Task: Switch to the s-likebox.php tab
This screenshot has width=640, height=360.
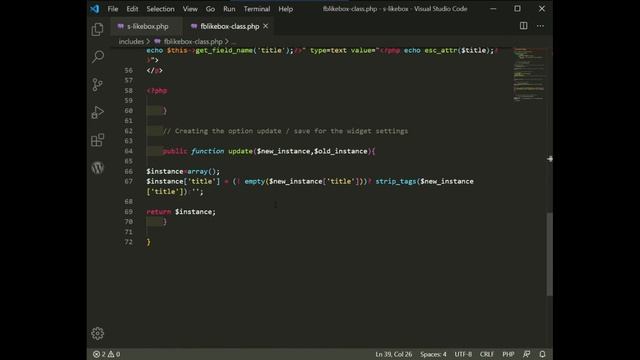Action: coord(147,26)
